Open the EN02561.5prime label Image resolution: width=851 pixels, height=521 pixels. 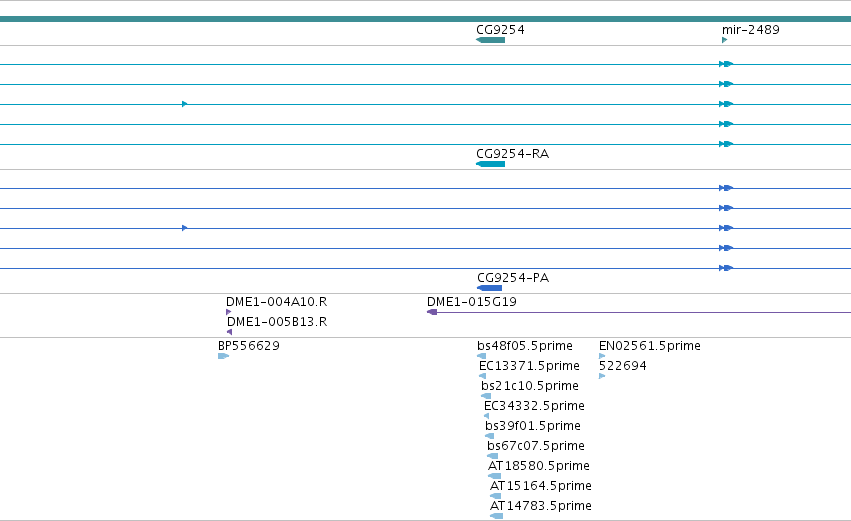coord(650,346)
